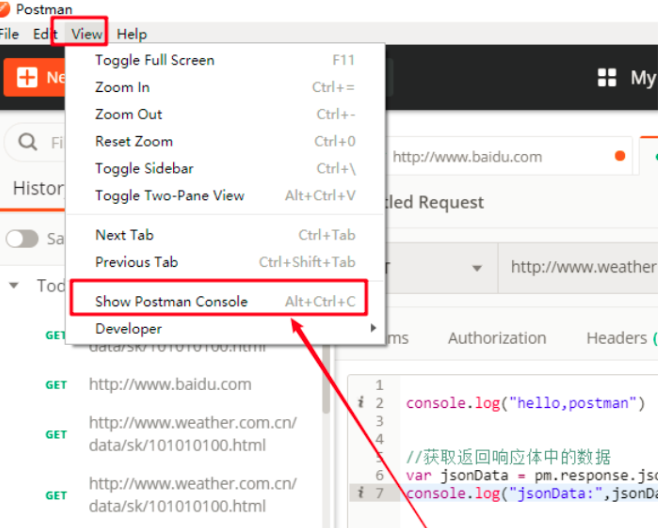Viewport: 667px width, 528px height.
Task: Choose Zoom Out from View menu
Action: pyautogui.click(x=225, y=114)
